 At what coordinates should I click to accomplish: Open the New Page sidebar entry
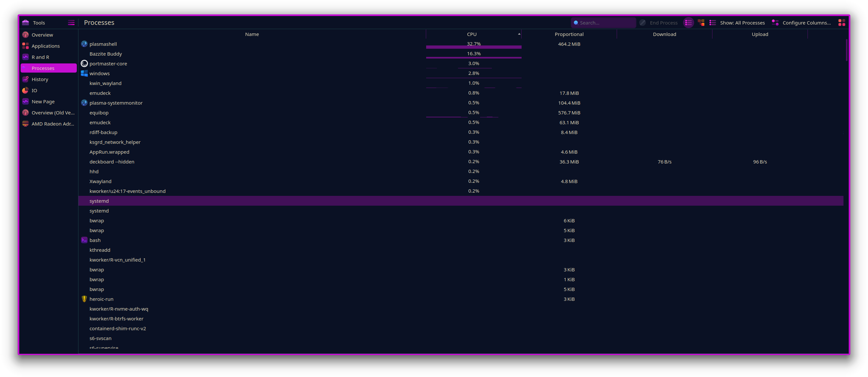(43, 101)
